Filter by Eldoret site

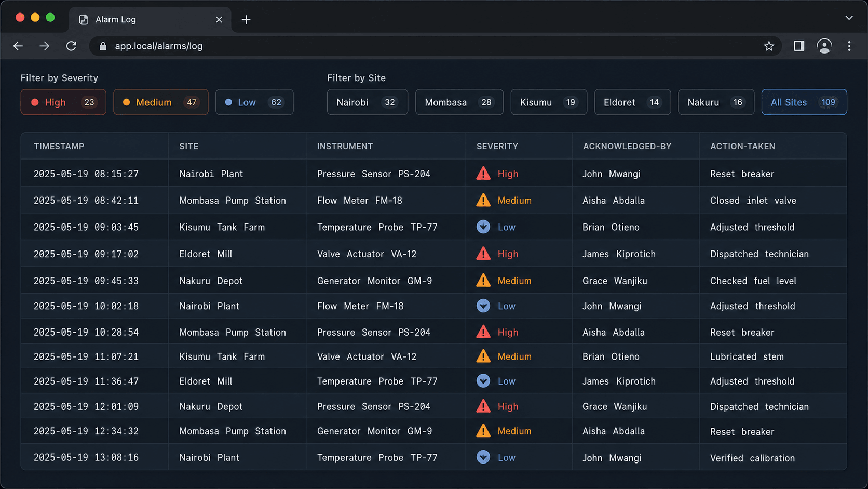pyautogui.click(x=632, y=102)
